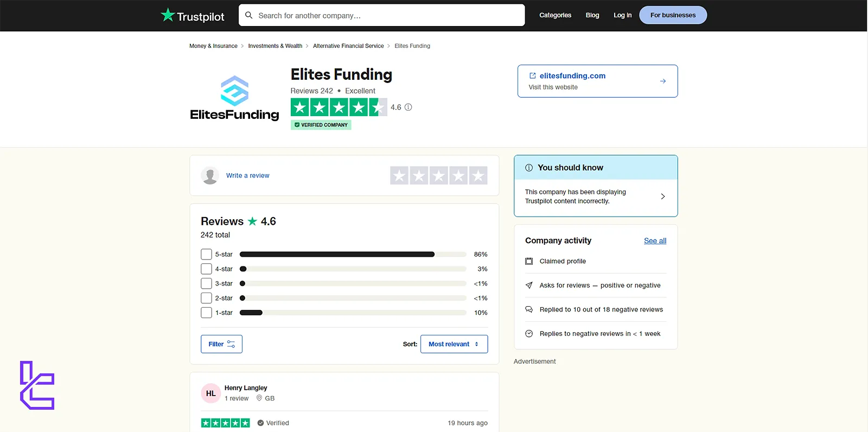Click the grey user avatar icon

click(x=210, y=175)
